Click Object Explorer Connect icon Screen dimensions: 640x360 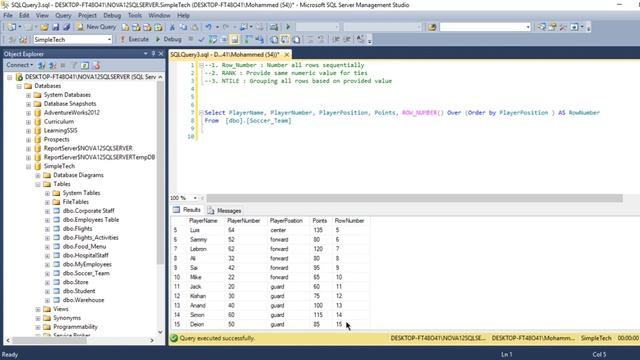pyautogui.click(x=41, y=65)
